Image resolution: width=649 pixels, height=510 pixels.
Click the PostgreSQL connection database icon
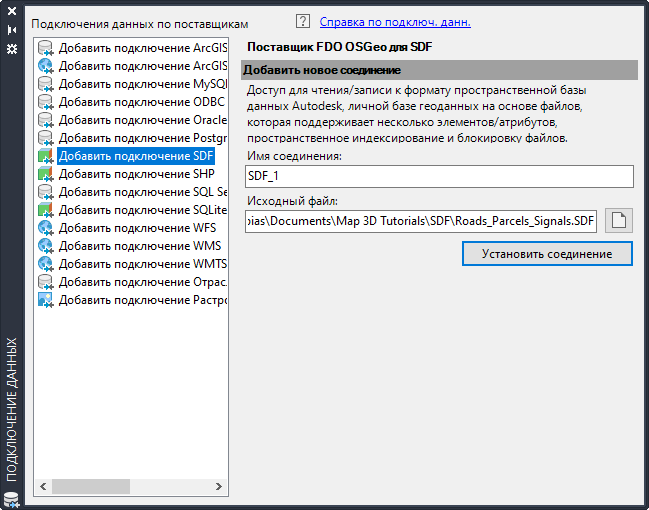(x=46, y=138)
